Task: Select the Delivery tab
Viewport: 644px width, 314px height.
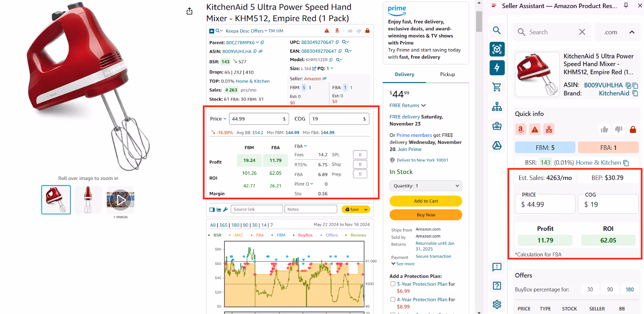Action: (x=405, y=74)
